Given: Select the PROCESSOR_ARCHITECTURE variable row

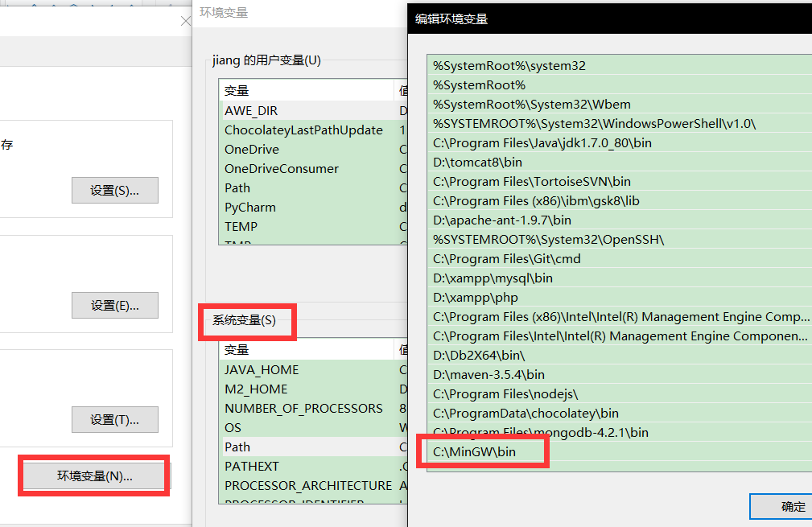Looking at the screenshot, I should click(x=313, y=486).
